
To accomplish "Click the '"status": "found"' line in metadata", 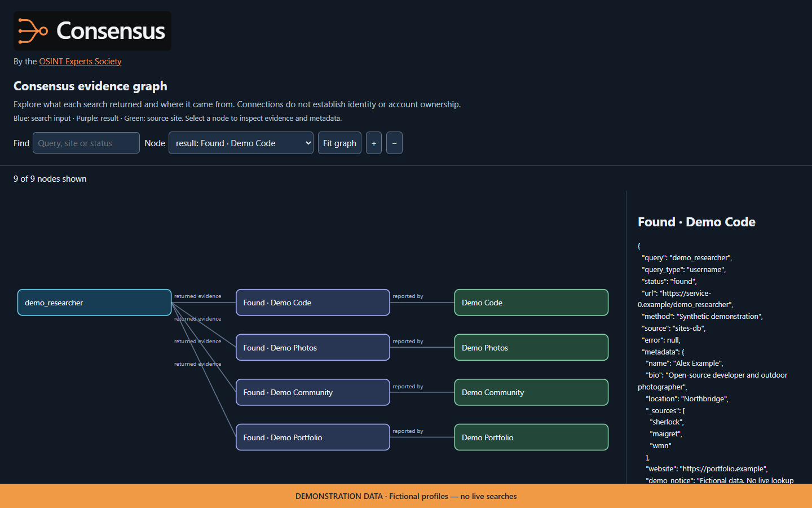I will pos(669,281).
